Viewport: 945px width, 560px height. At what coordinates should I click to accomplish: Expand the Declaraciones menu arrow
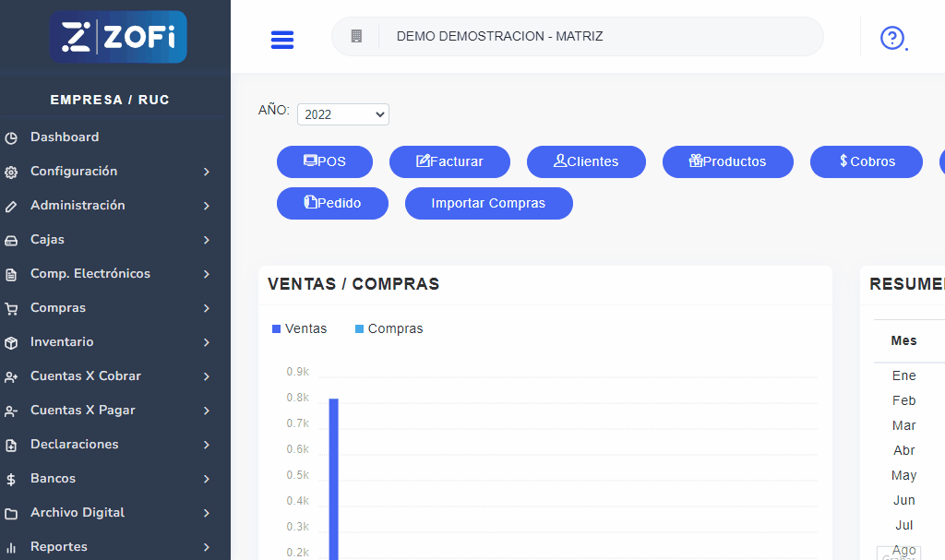(207, 446)
